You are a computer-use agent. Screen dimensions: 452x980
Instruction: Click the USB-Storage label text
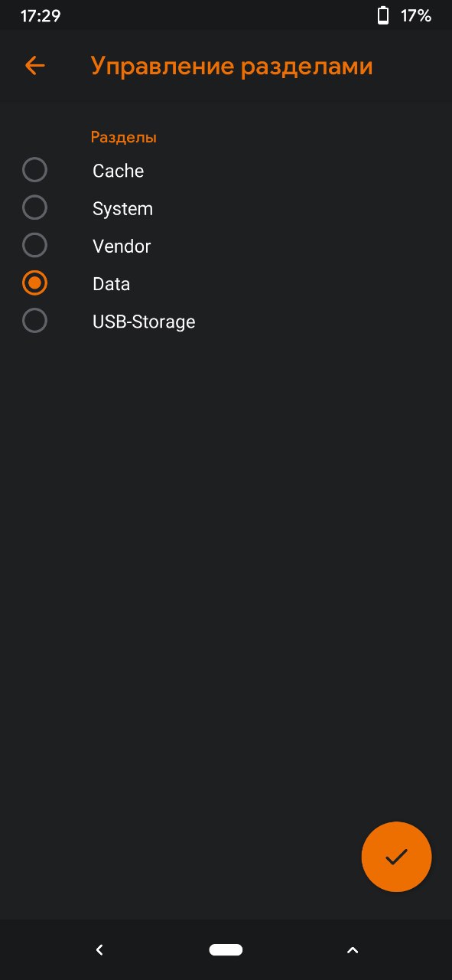tap(144, 322)
